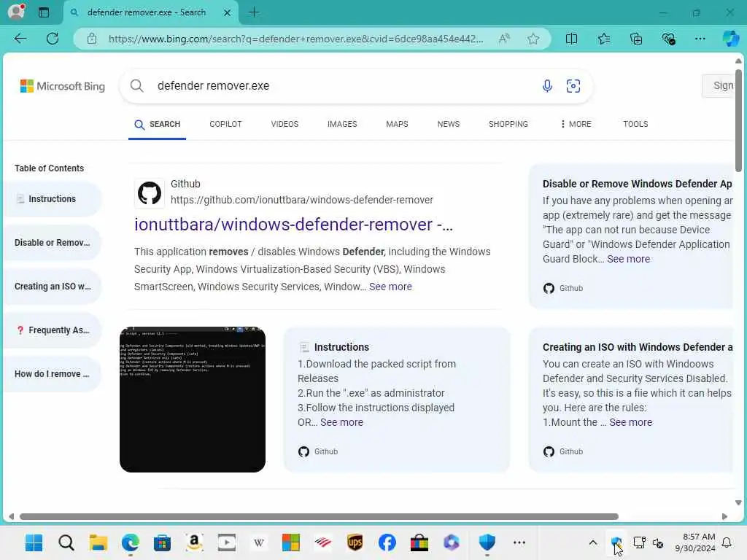The width and height of the screenshot is (747, 560).
Task: Close the defender remover.exe tab
Action: tap(228, 12)
